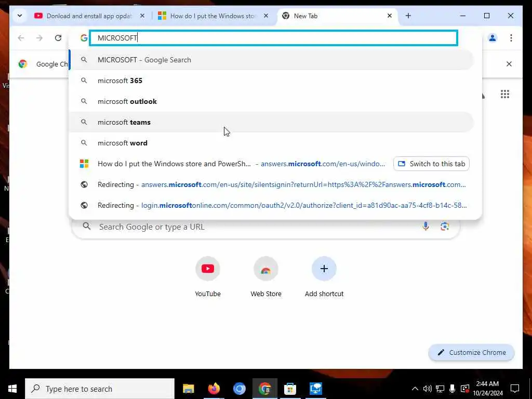Open the Remote Desktop taskbar icon
Image resolution: width=532 pixels, height=399 pixels.
pos(315,389)
